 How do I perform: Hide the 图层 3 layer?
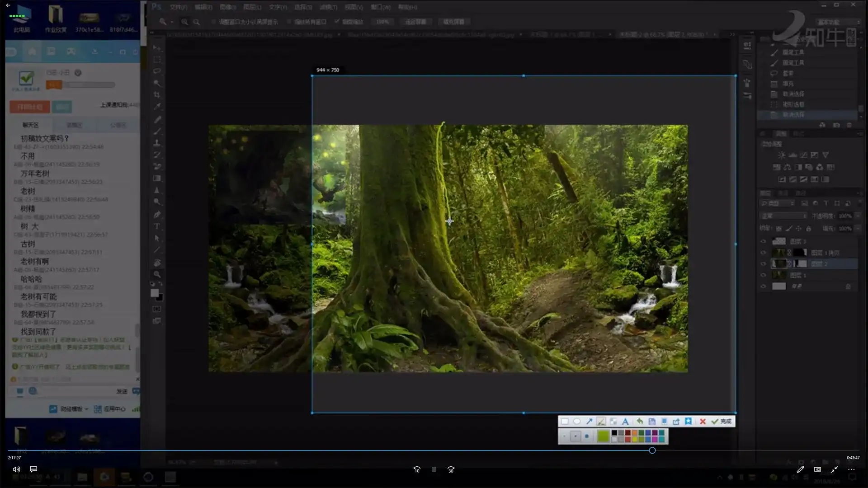point(764,241)
